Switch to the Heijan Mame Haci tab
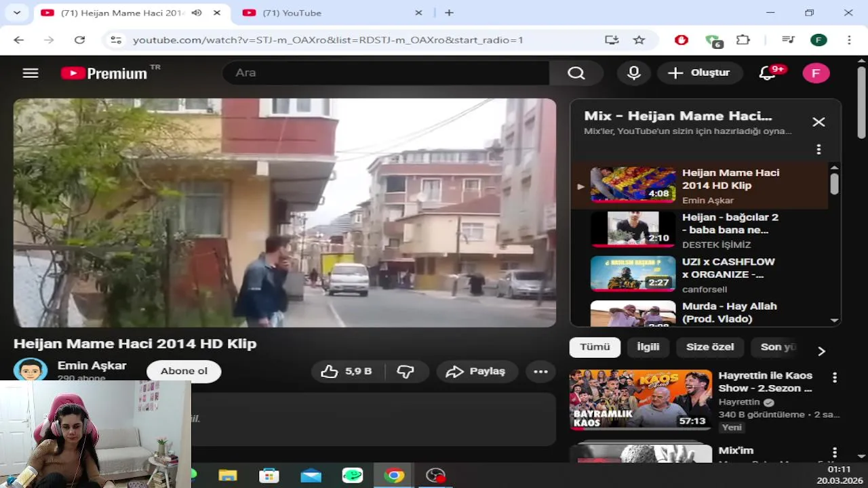Screen dimensions: 868x488 click(x=122, y=13)
